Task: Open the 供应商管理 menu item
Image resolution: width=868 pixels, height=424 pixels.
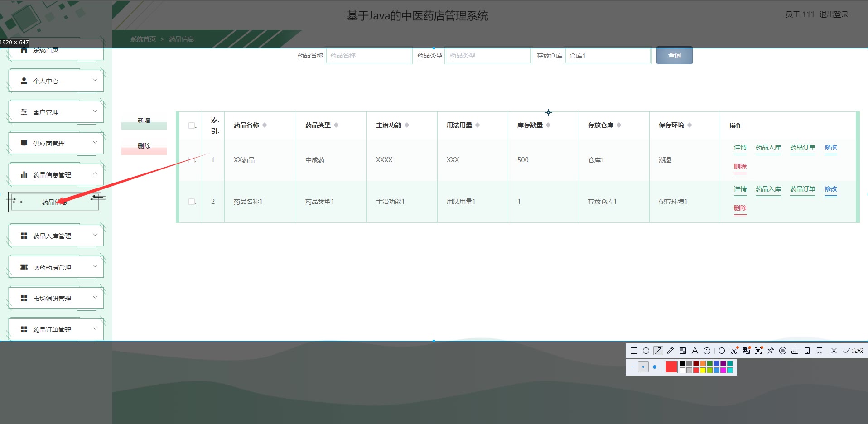Action: coord(56,144)
